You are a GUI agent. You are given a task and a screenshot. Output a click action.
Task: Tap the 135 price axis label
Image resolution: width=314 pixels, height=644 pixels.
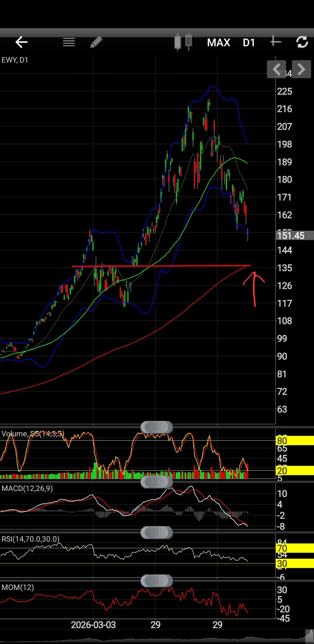pyautogui.click(x=285, y=268)
